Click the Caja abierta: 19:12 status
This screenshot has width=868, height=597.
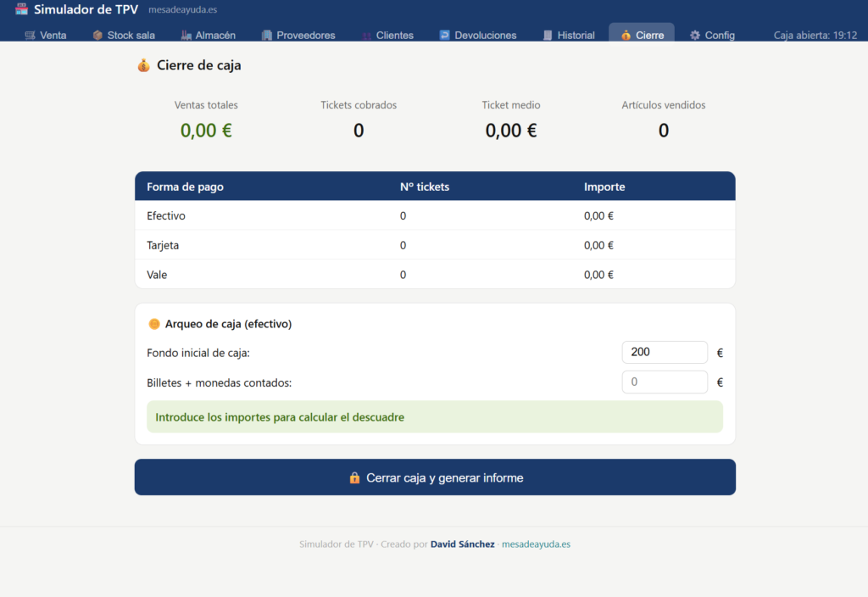[815, 35]
